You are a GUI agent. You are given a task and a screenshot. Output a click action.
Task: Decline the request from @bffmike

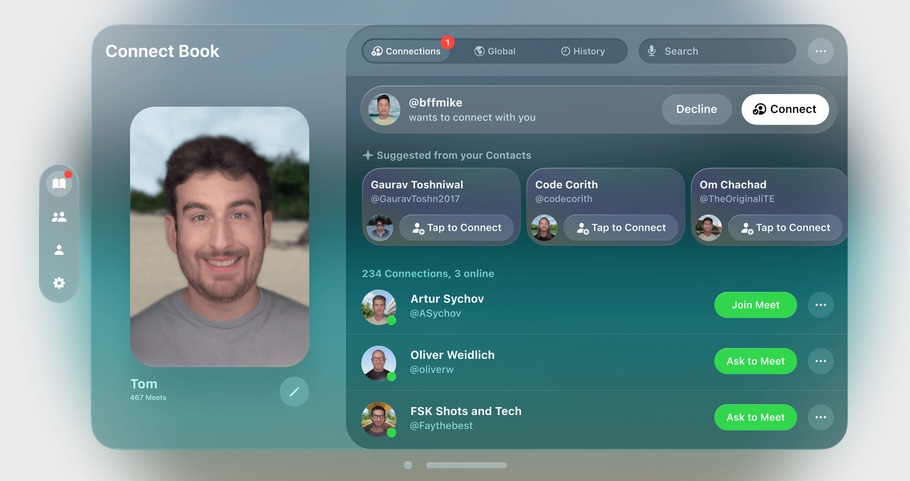(x=696, y=109)
